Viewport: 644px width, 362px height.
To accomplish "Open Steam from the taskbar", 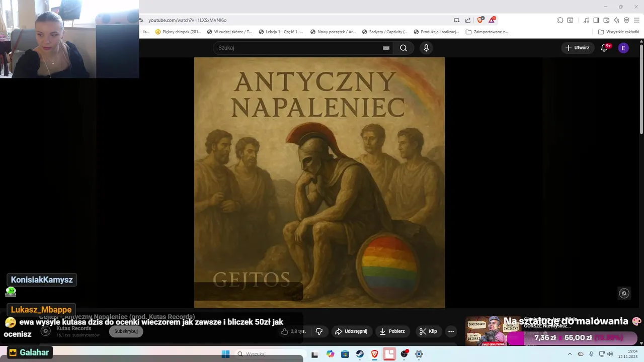I will pyautogui.click(x=360, y=354).
